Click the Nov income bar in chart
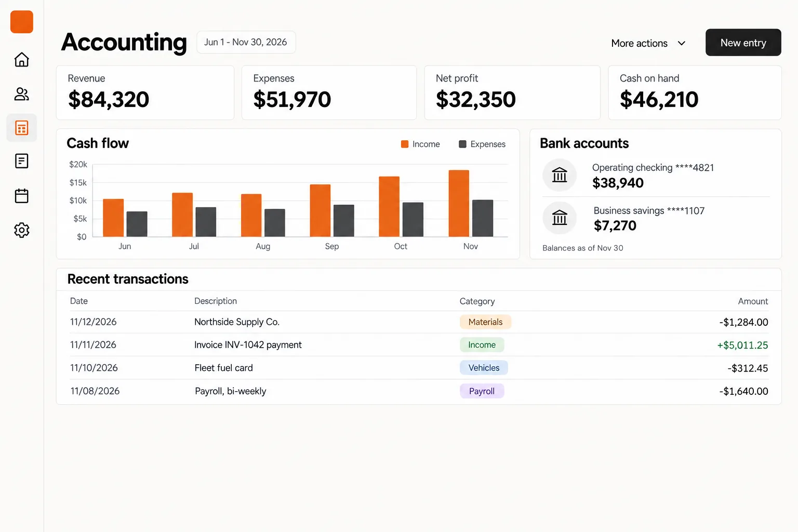Viewport: 798px width, 532px height. click(x=459, y=203)
